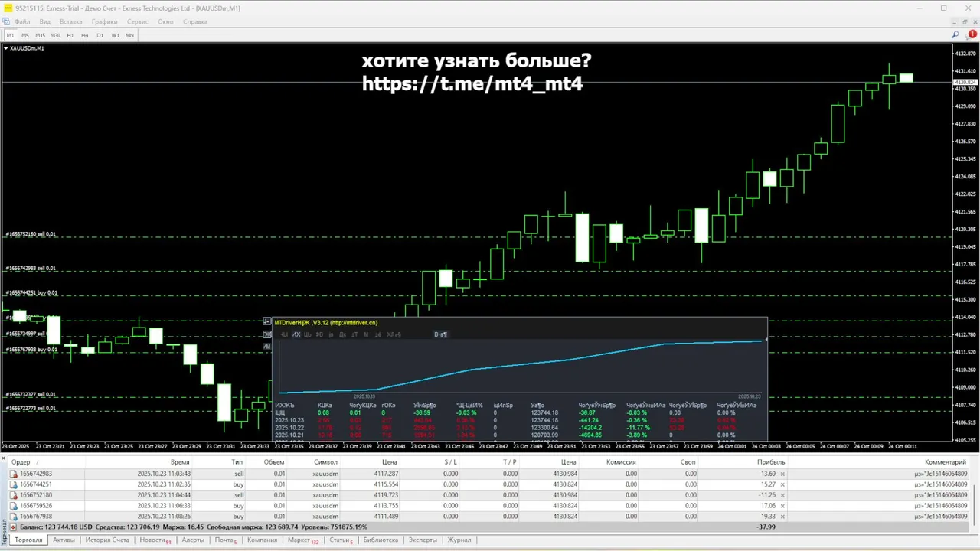Screen dimensions: 980x551
Task: Open the Журнал tab
Action: [x=459, y=540]
